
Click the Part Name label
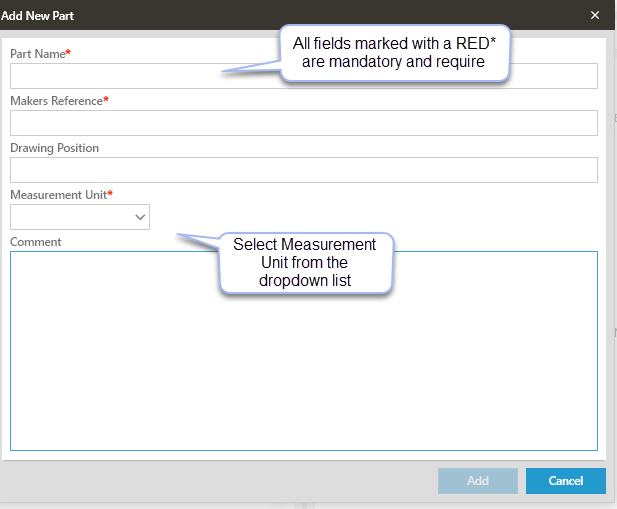36,54
